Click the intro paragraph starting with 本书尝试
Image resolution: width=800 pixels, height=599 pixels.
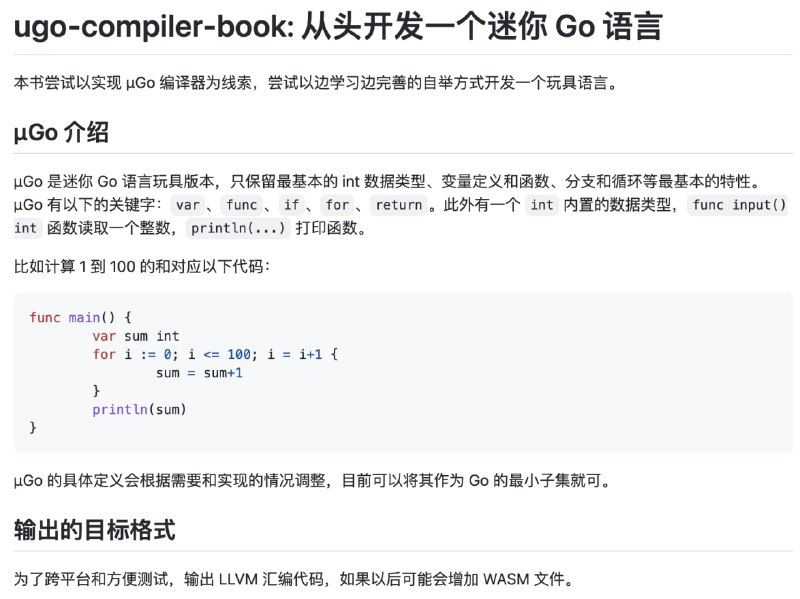tap(316, 83)
